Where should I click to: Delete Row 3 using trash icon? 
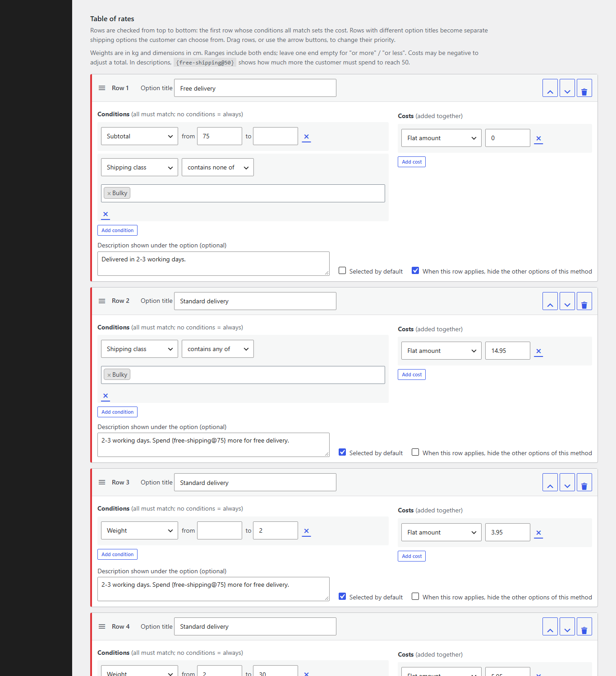click(584, 482)
